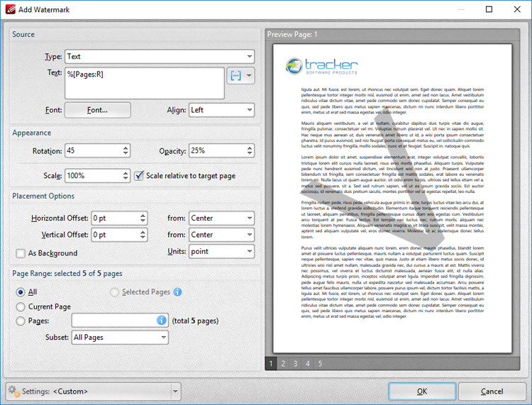Click the Vertical Offset field
This screenshot has height=405, width=532.
[x=115, y=235]
